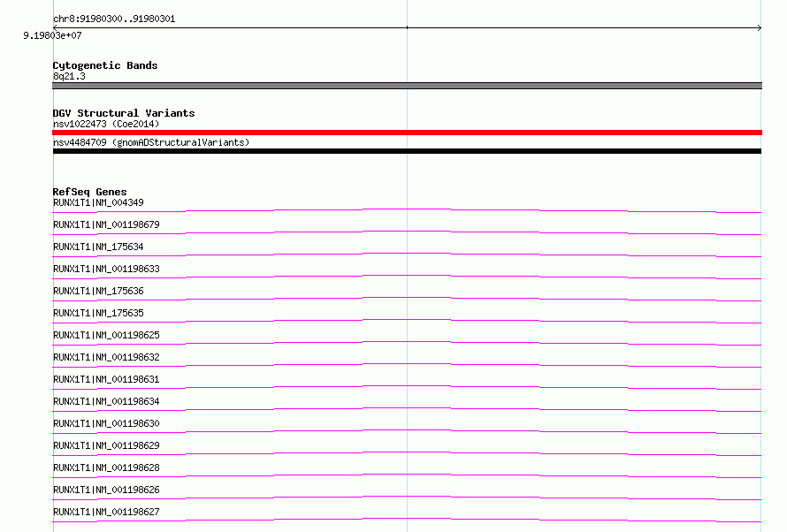Screen dimensions: 787x532
Task: Open transcript RUNX1T1|NM_175634
Action: pos(98,247)
